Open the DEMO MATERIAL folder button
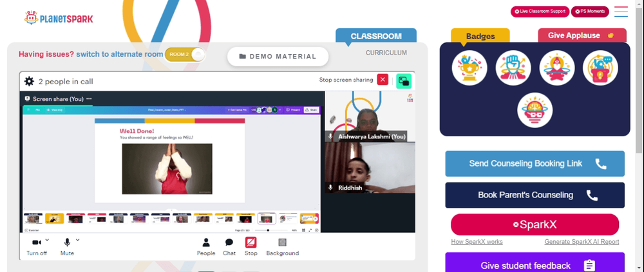 (x=278, y=57)
